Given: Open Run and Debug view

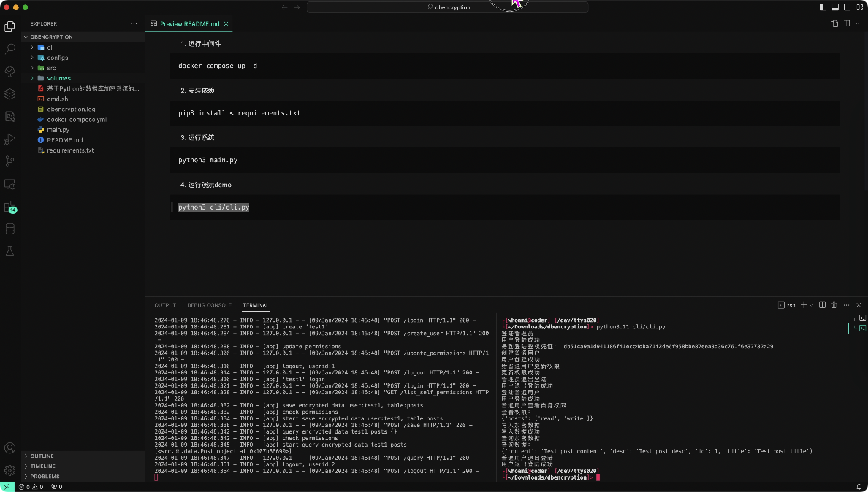Looking at the screenshot, I should tap(10, 139).
